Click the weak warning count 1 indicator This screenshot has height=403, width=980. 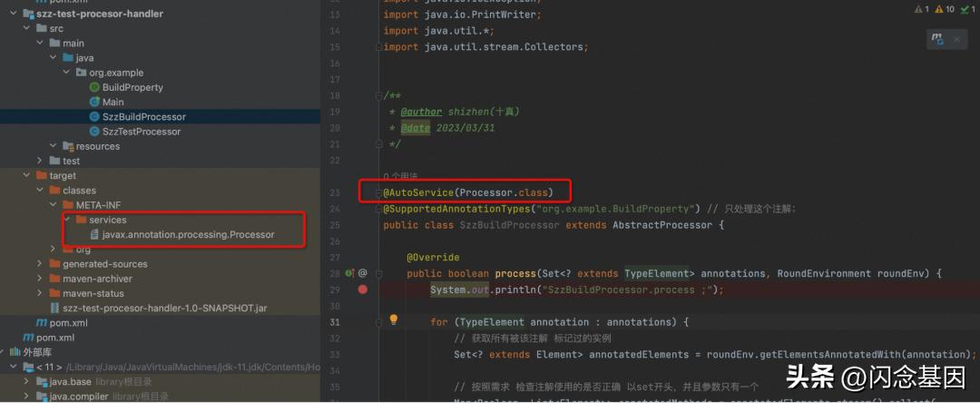tap(922, 9)
